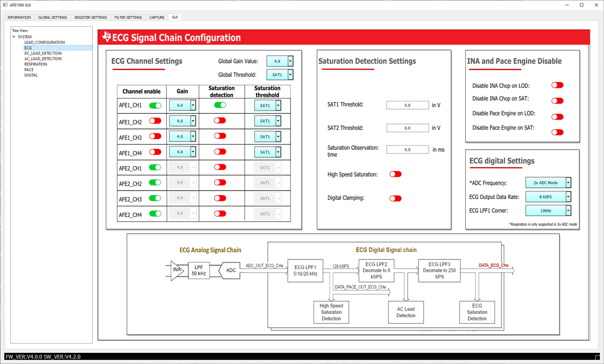The height and width of the screenshot is (364, 604).
Task: Switch to the REGISTER SETTINGS tab
Action: (x=91, y=17)
